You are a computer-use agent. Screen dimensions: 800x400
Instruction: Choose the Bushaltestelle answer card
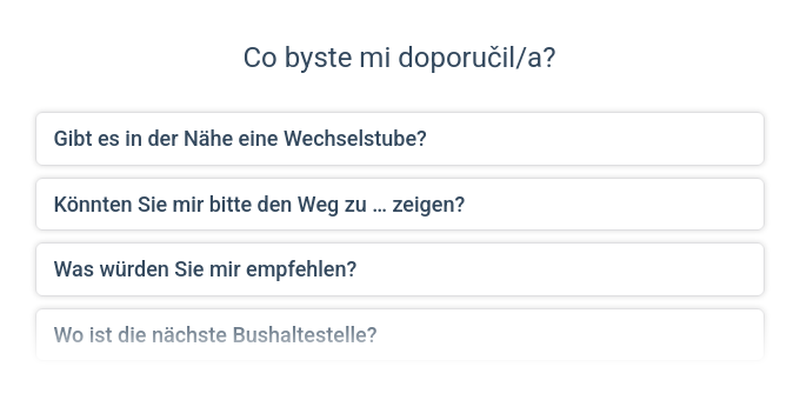400,334
